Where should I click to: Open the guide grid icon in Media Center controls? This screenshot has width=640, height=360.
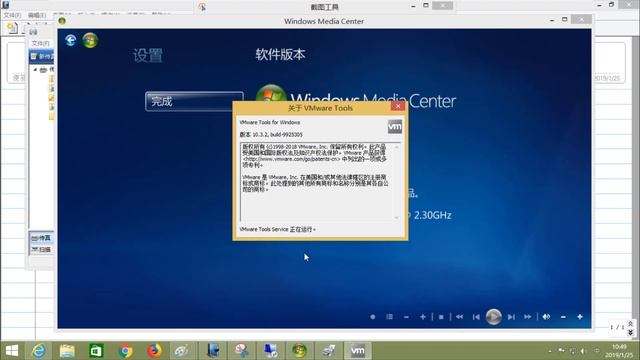pos(389,317)
